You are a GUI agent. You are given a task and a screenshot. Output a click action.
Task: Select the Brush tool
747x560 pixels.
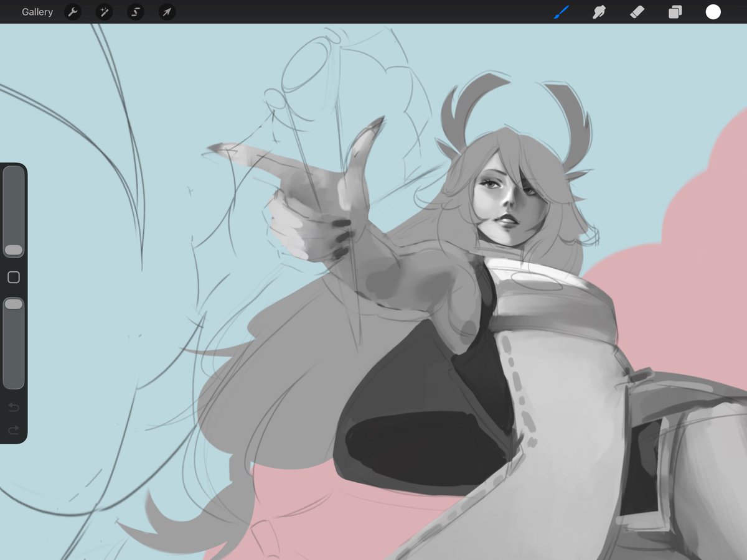(x=561, y=12)
